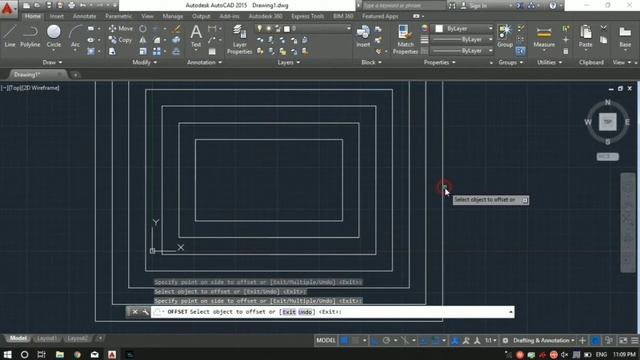Open the Drafting & Annotation workspace dropdown
This screenshot has width=640, height=360.
click(544, 340)
